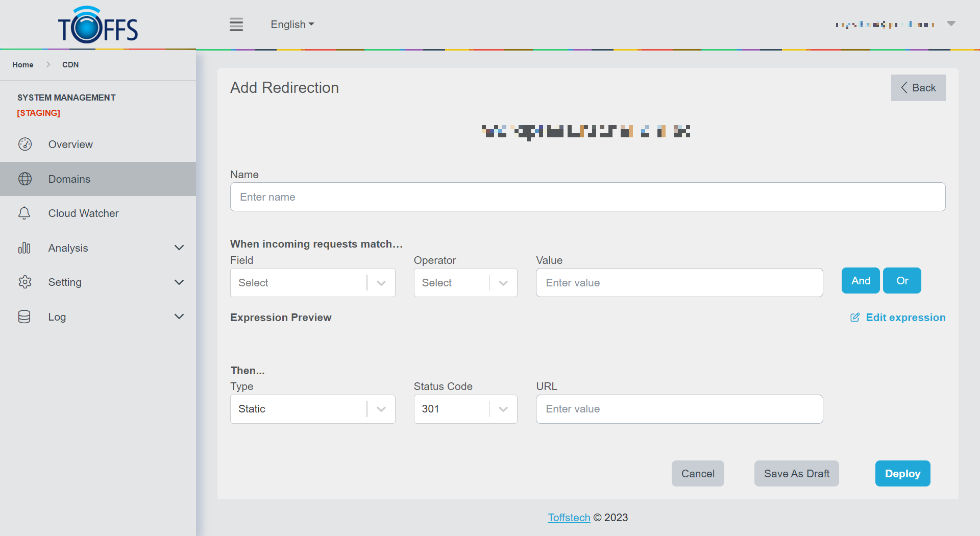Toggle the hamburger sidebar menu icon
Screen dimensions: 980x536
pyautogui.click(x=236, y=25)
